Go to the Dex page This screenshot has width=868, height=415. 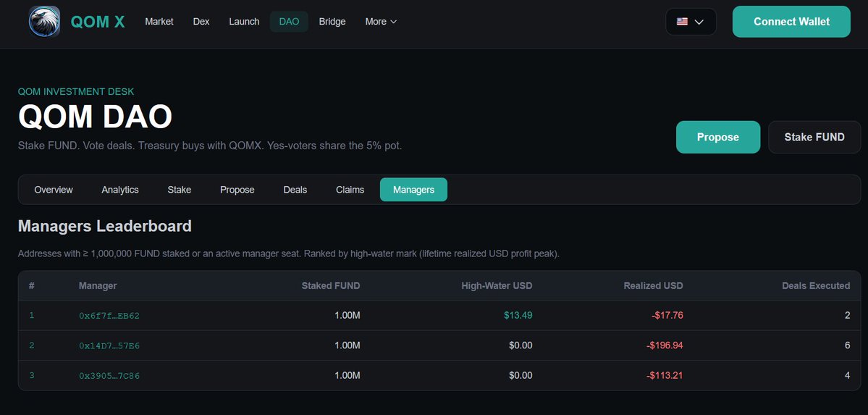(x=201, y=22)
